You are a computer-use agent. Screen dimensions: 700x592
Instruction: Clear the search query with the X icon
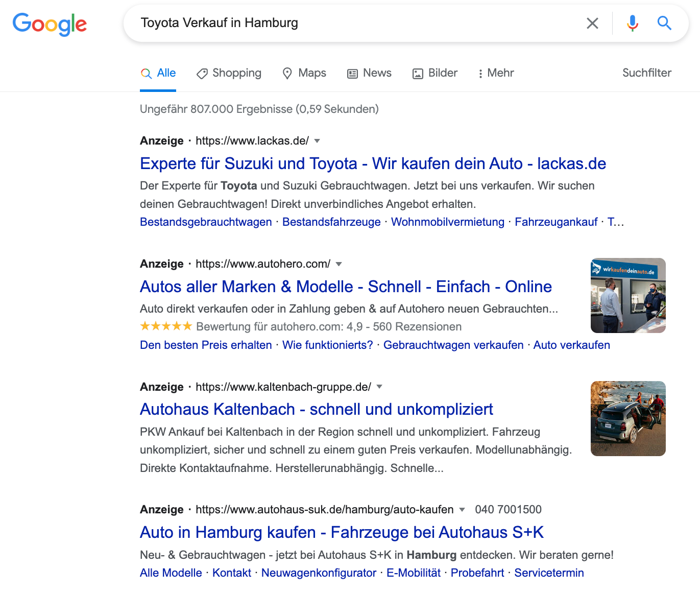pos(592,23)
